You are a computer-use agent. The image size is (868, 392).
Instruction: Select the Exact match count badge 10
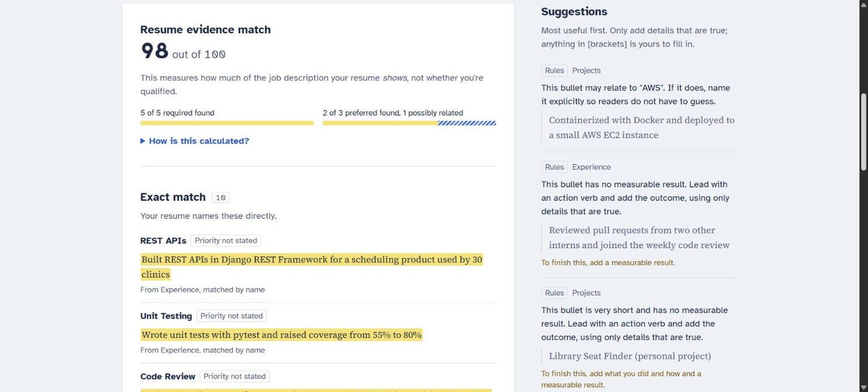coord(220,198)
